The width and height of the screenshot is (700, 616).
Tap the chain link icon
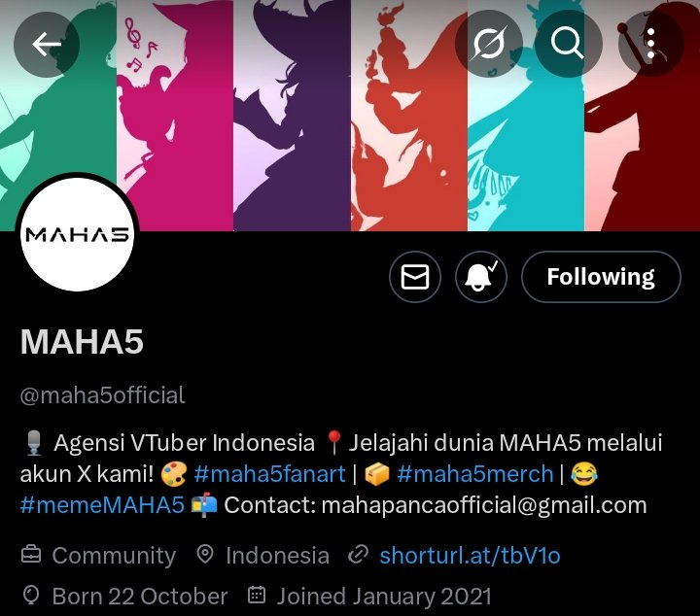point(358,555)
